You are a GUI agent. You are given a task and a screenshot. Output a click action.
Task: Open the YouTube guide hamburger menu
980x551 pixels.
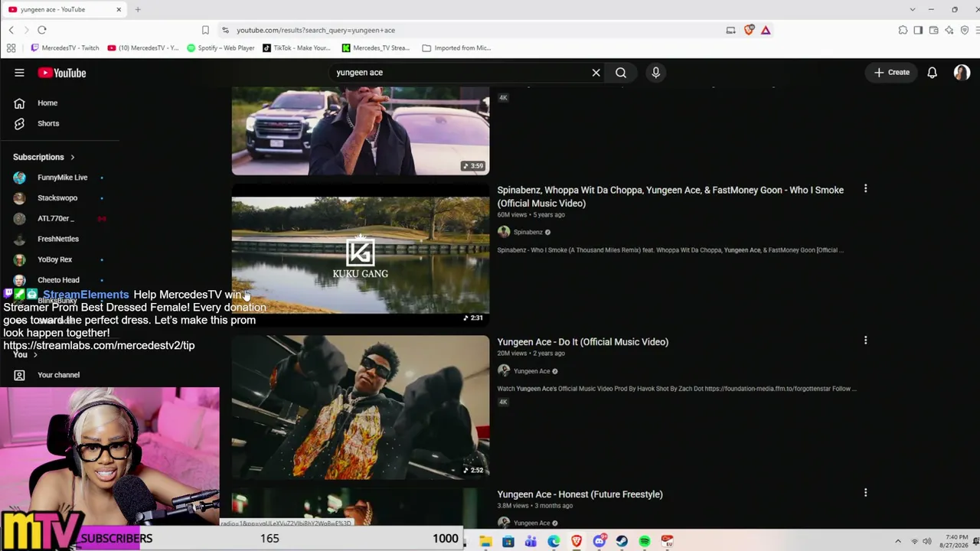(x=19, y=73)
